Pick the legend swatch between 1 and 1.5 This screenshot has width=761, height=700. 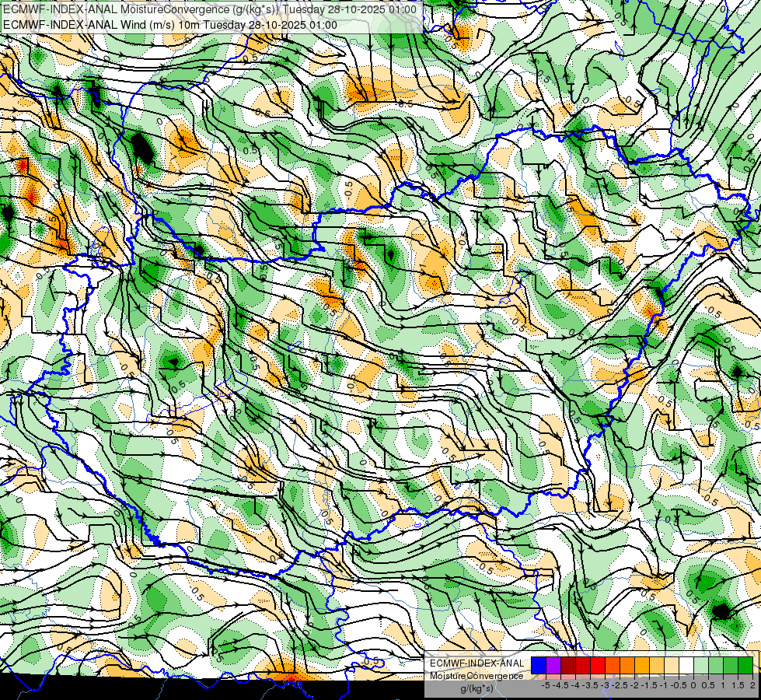click(731, 665)
